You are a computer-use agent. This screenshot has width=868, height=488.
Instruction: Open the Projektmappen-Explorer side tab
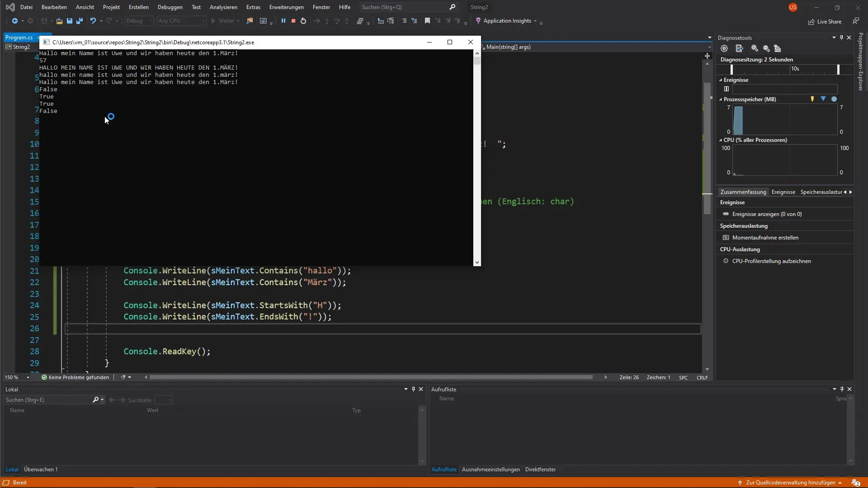pos(861,62)
